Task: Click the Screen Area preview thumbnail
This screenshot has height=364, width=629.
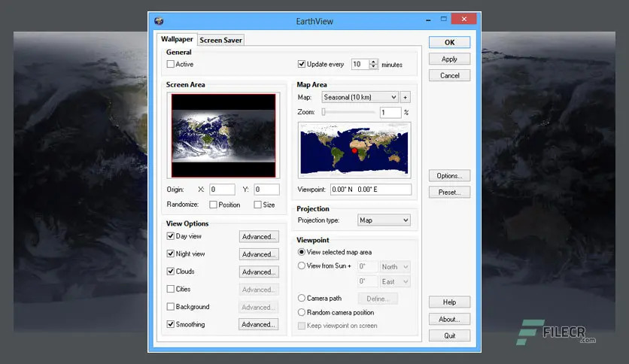Action: [223, 135]
